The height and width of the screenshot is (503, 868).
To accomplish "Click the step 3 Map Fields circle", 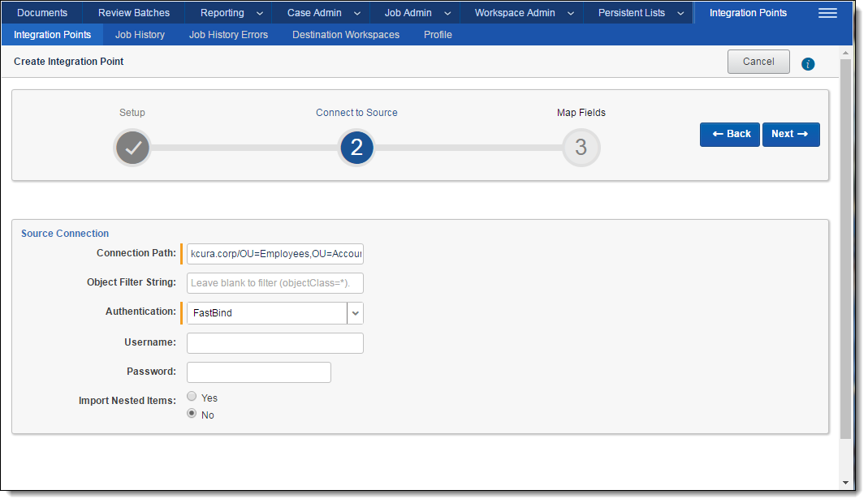I will [x=581, y=148].
